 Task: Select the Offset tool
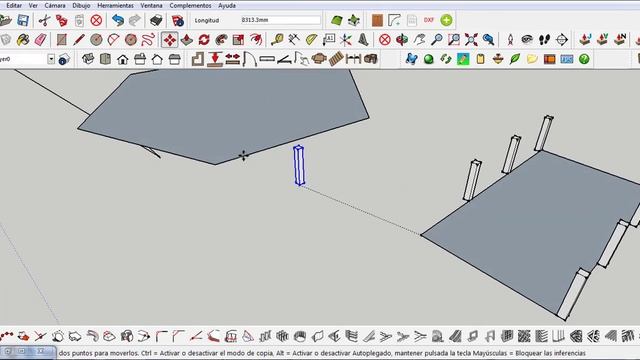pos(256,40)
